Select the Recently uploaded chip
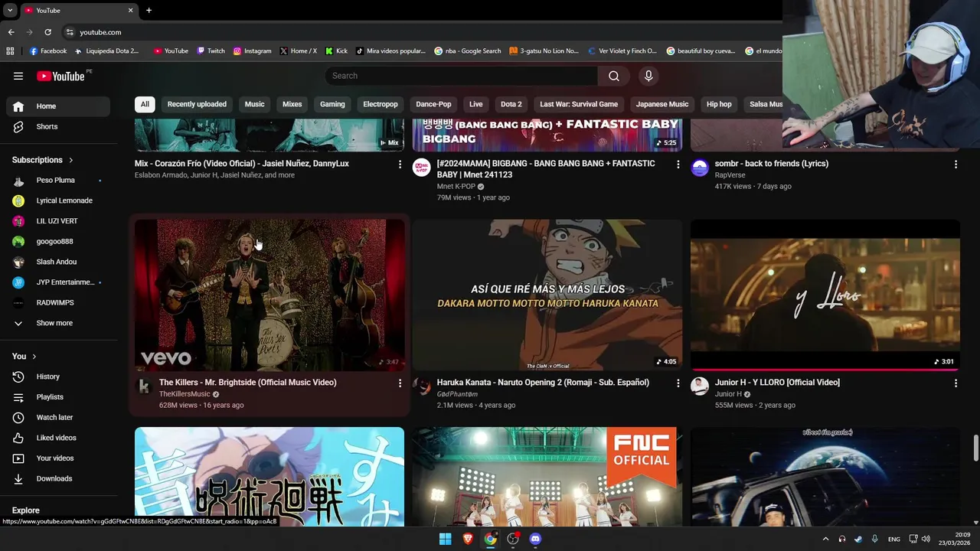Viewport: 980px width, 551px height. [197, 104]
